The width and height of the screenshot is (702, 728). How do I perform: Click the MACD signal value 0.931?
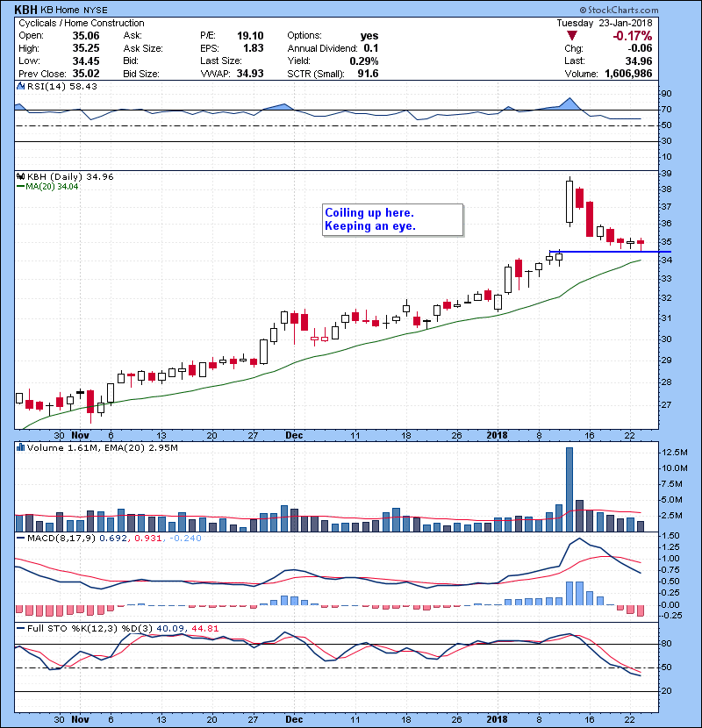tap(147, 539)
